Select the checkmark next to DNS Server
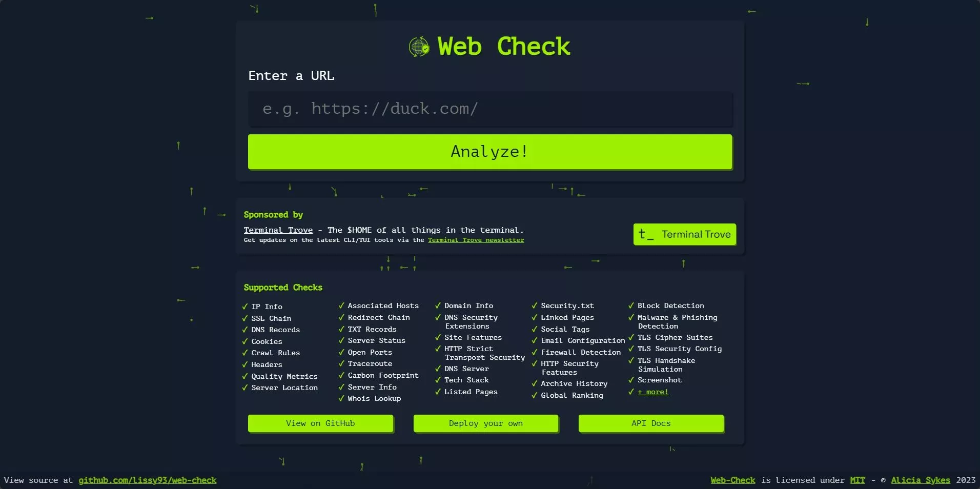This screenshot has width=980, height=489. tap(437, 369)
